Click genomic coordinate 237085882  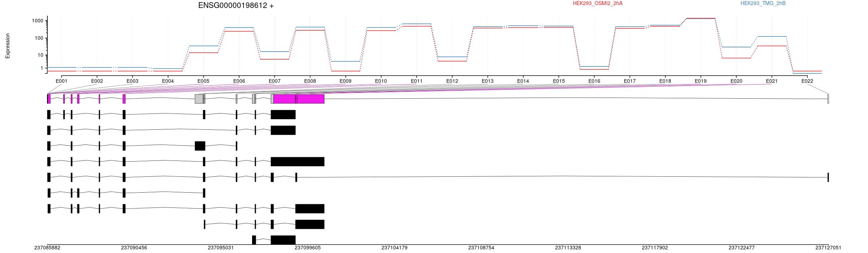coord(47,248)
